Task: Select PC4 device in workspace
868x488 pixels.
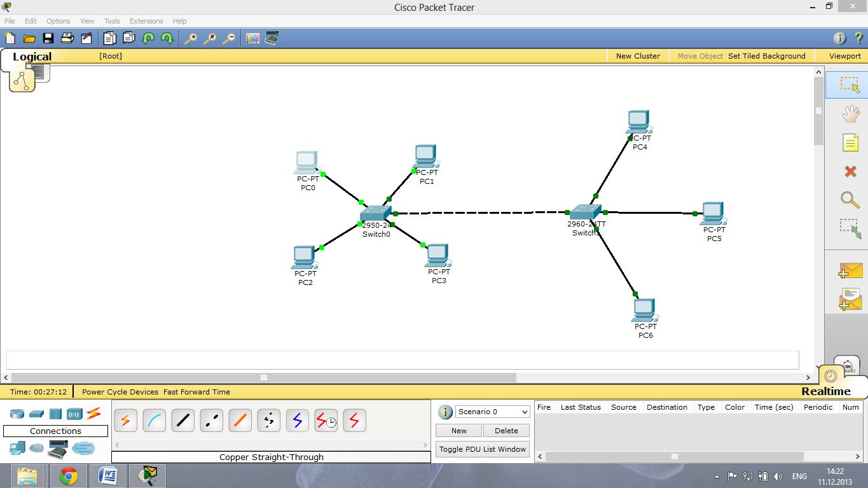Action: (638, 122)
